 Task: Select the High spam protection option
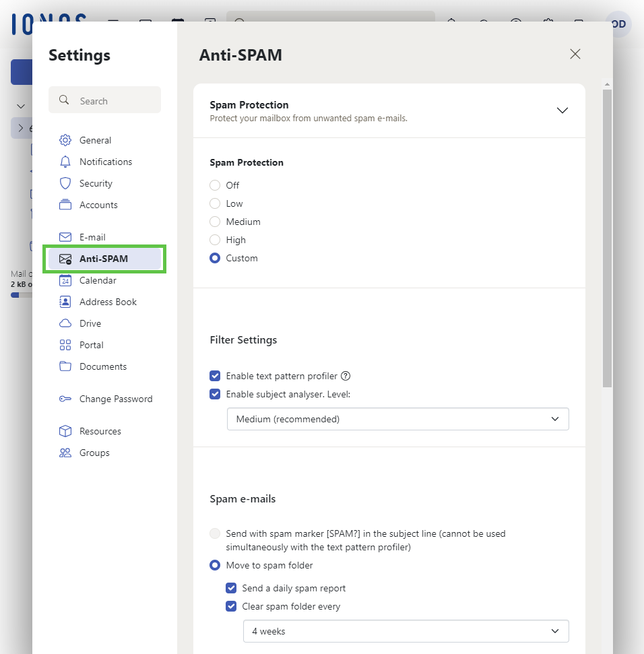click(215, 240)
